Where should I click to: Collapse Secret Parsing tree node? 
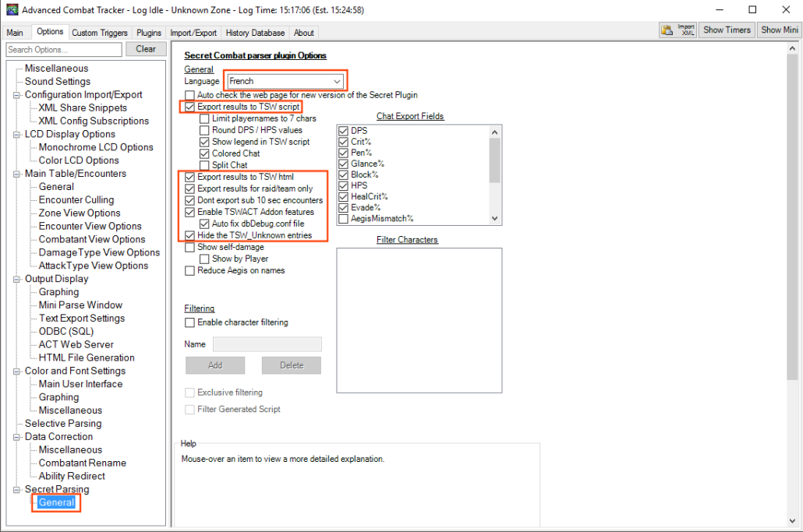tap(16, 489)
